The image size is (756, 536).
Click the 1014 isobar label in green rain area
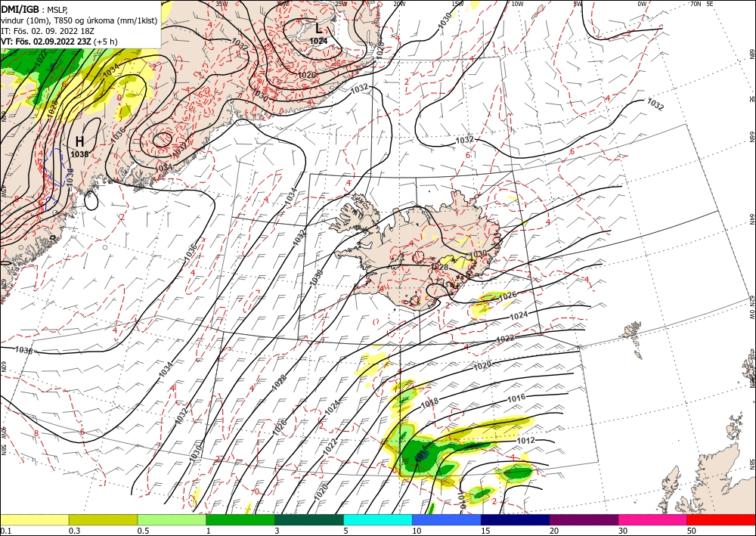(x=421, y=456)
